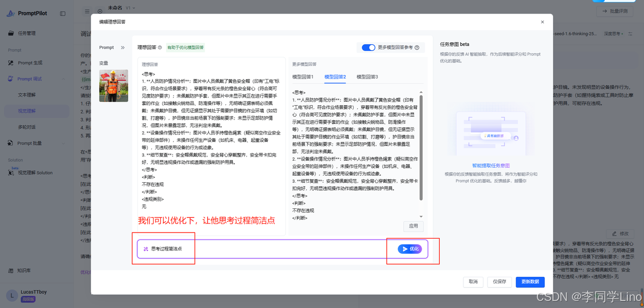Click the 更多模型回答 label
This screenshot has height=308, width=644.
304,64
